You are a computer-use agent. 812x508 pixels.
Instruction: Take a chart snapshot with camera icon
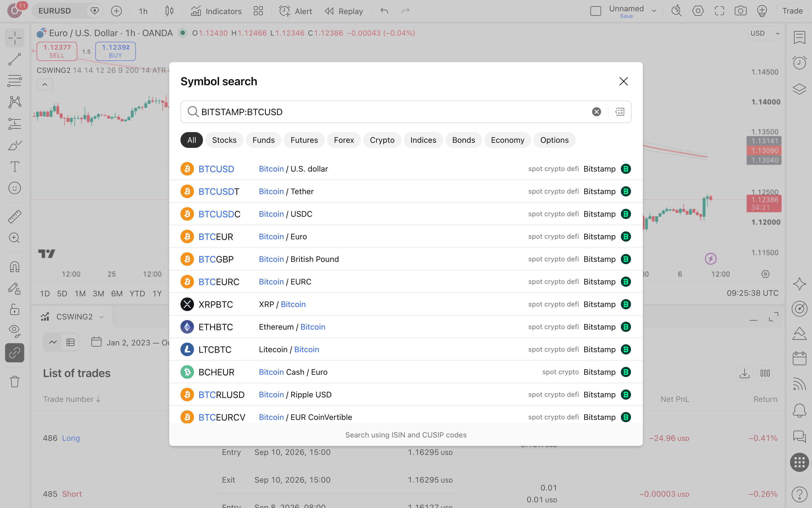(741, 11)
